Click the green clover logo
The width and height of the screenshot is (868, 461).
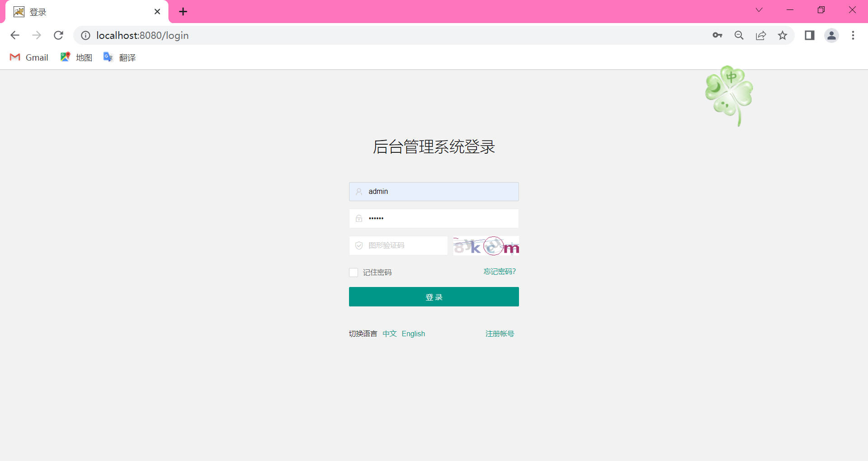pos(729,96)
